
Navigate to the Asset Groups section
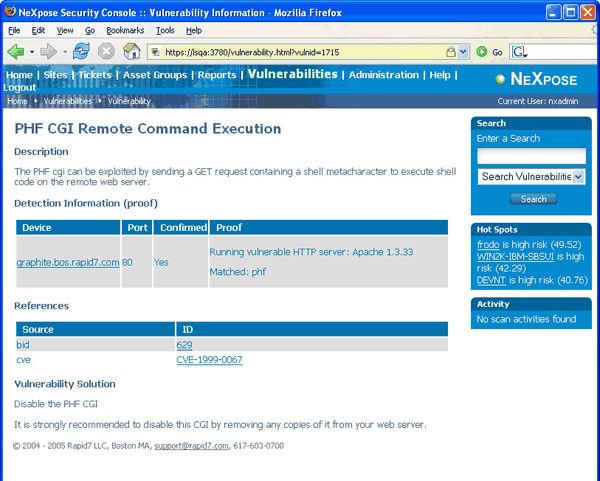point(154,75)
